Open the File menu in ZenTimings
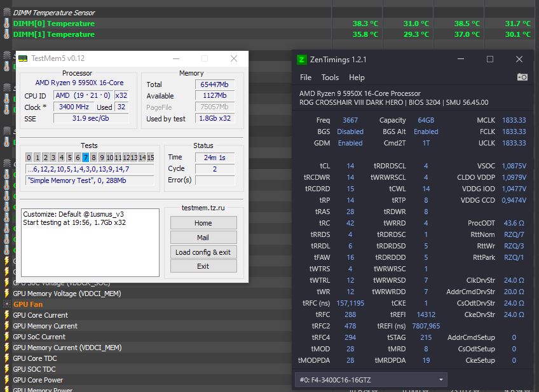The width and height of the screenshot is (539, 392). tap(305, 78)
